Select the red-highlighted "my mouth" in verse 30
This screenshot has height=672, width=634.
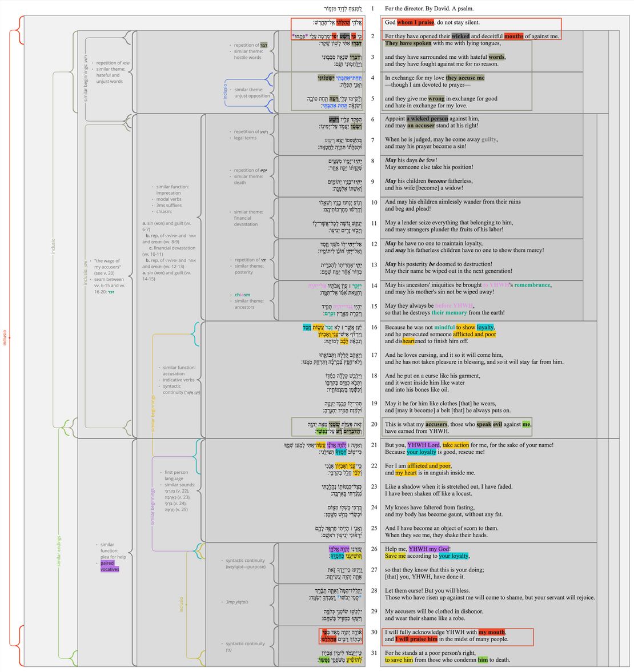(491, 632)
